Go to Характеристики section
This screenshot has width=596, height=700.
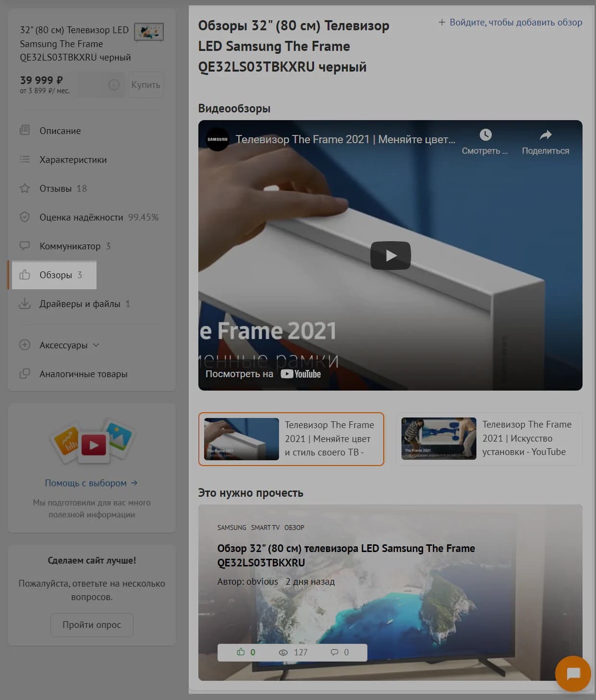(x=73, y=160)
